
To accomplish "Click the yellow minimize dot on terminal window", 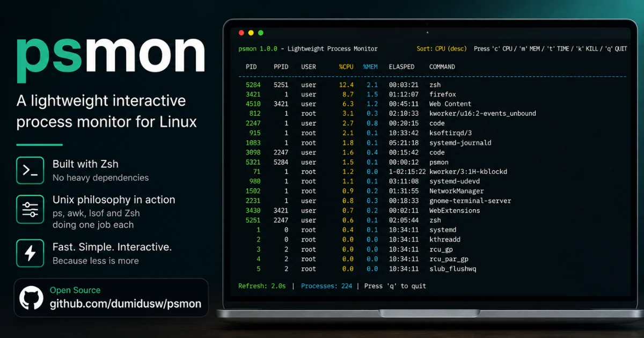I will (x=251, y=33).
